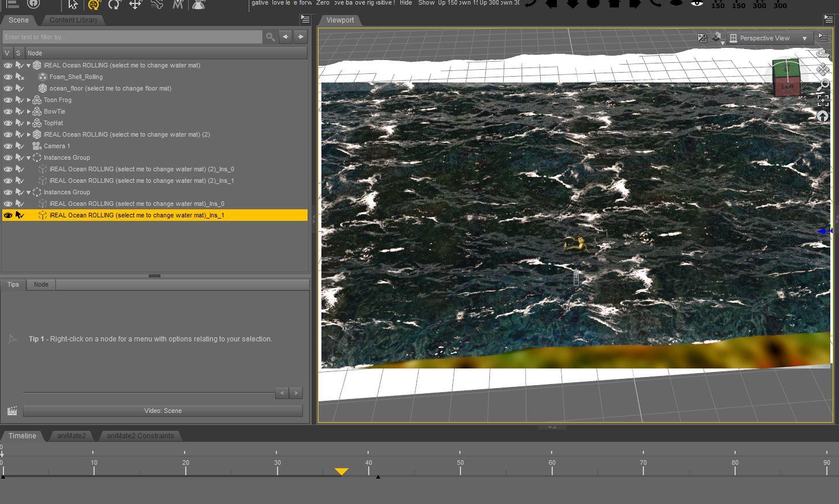Choose the Universal tool highlighted in orange
839x504 pixels.
(x=94, y=5)
